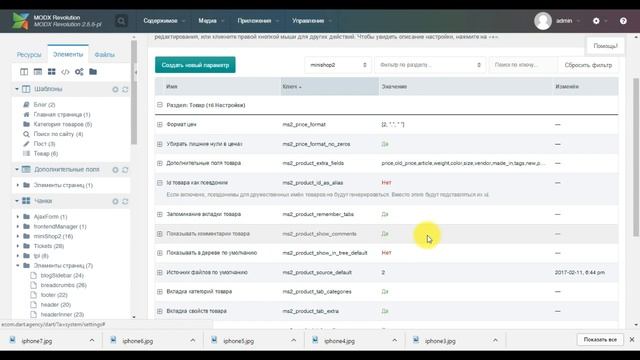The width and height of the screenshot is (640, 360).
Task: Click add icon in Шаблоны section header
Action: (116, 89)
